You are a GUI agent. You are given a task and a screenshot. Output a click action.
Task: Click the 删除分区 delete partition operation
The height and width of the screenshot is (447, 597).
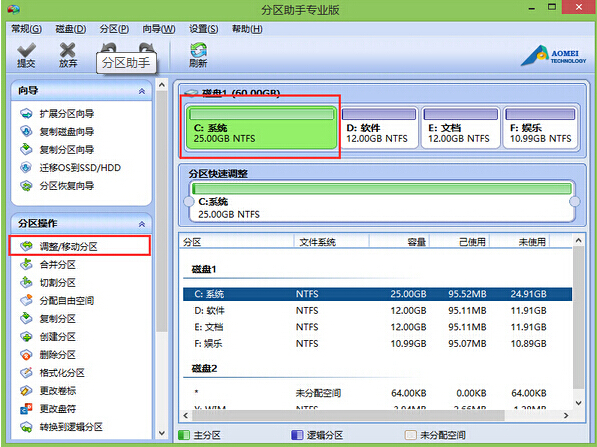[57, 355]
